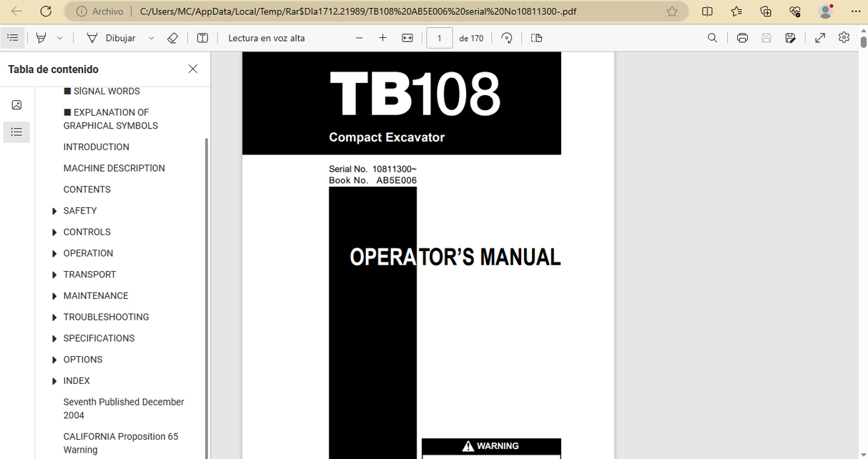Open the INTRODUCTION entry in contents
The width and height of the screenshot is (868, 459).
click(x=97, y=147)
